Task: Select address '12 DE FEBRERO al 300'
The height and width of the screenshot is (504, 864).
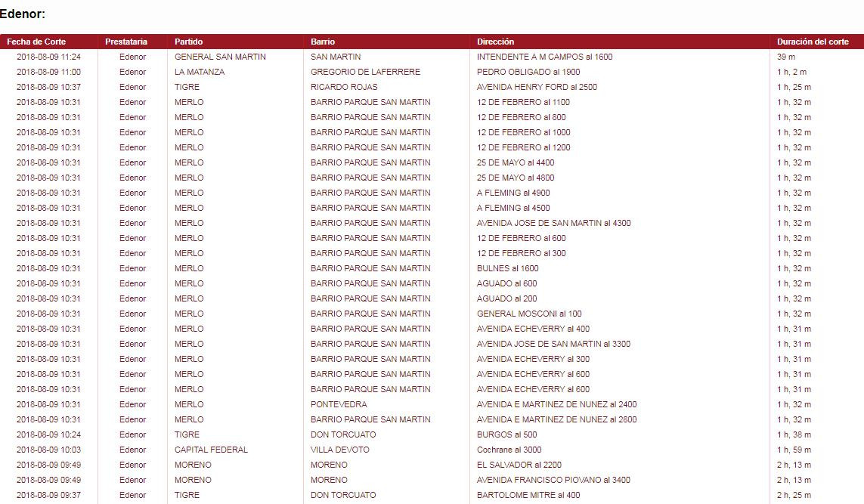Action: pos(522,253)
